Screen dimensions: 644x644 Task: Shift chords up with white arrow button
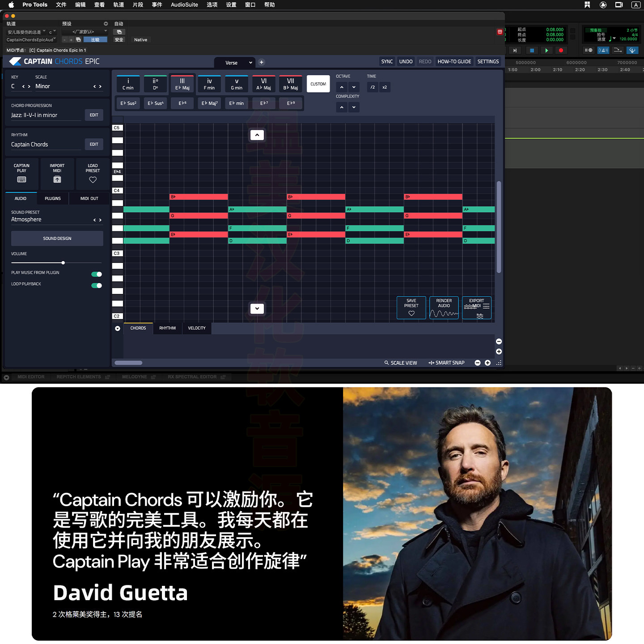257,135
